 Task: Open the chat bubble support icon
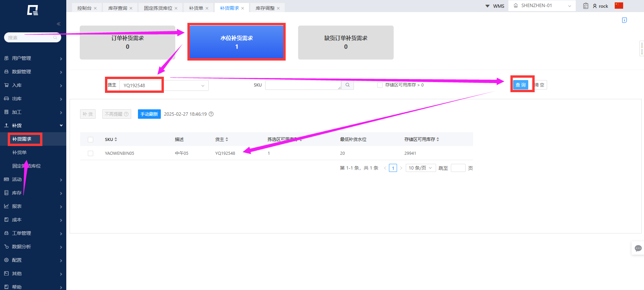pos(638,248)
